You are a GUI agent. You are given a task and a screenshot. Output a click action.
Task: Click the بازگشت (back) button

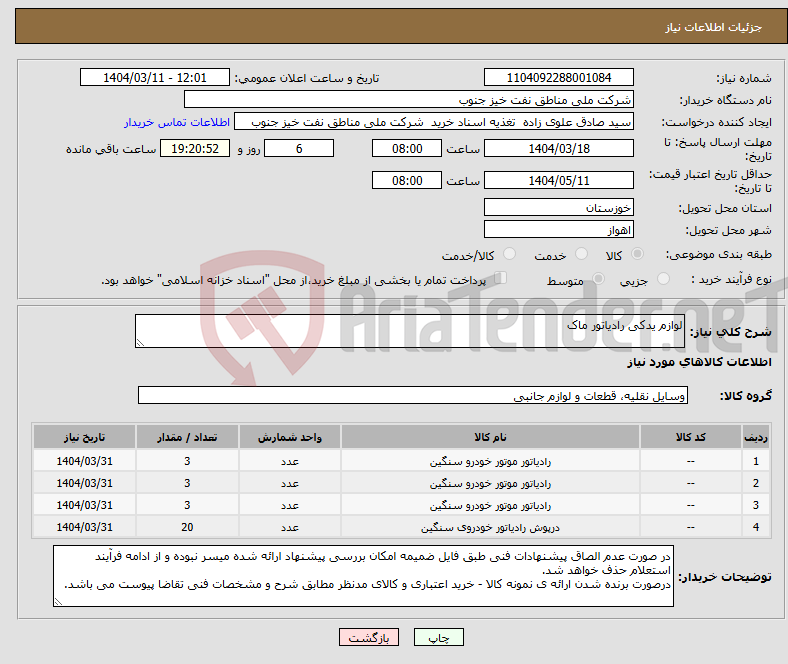click(x=369, y=637)
